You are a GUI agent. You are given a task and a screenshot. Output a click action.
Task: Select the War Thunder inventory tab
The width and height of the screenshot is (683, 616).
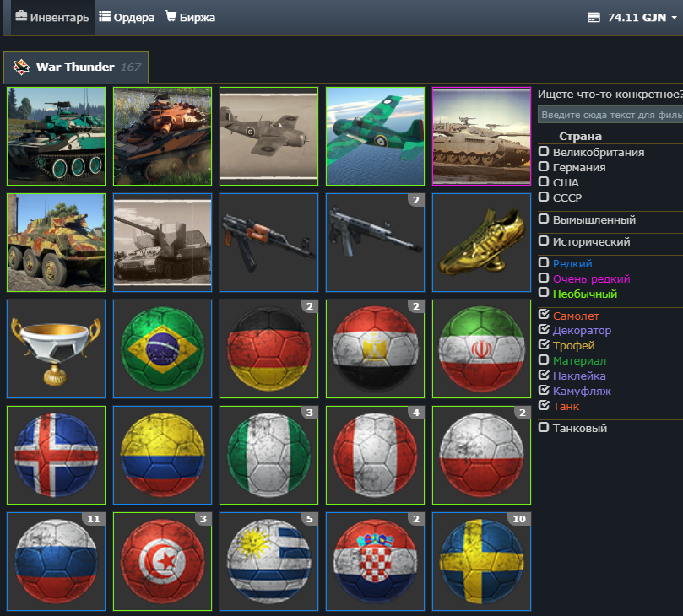(x=76, y=67)
